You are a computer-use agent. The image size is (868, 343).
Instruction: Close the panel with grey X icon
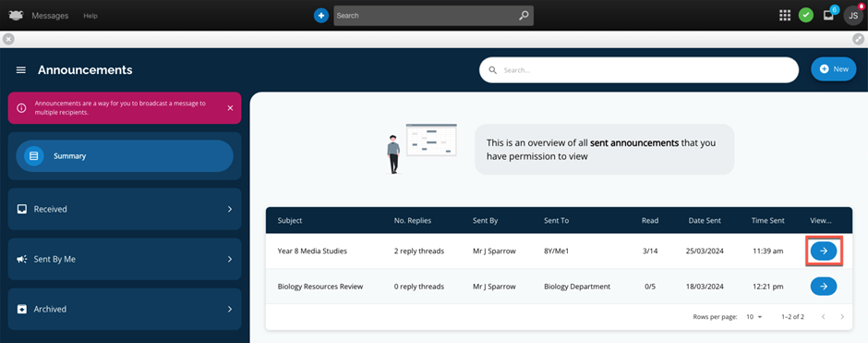[x=8, y=39]
